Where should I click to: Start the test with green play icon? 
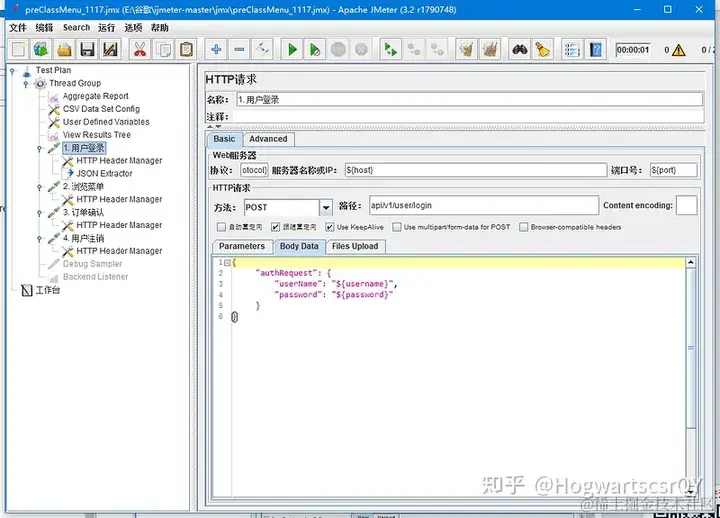click(292, 49)
